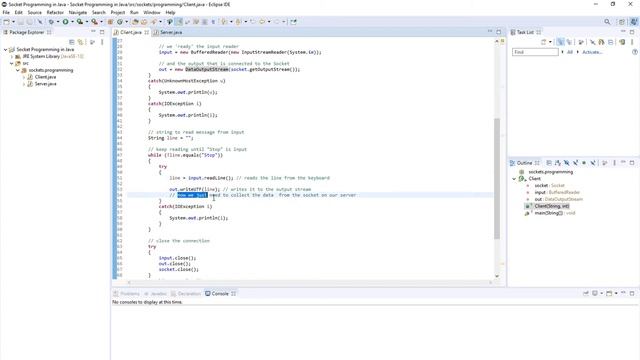Select main(String[]) method in Outline
This screenshot has height=360, width=640.
pos(555,213)
